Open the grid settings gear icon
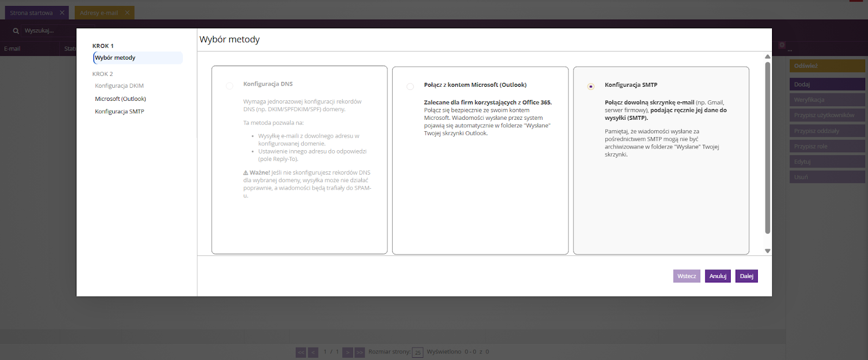This screenshot has width=868, height=360. point(782,45)
